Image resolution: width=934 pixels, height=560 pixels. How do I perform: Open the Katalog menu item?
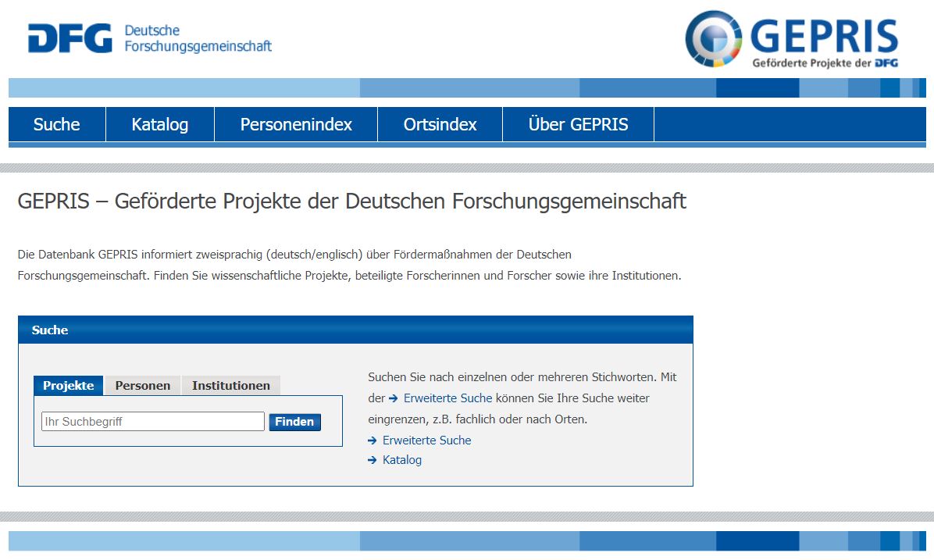click(159, 124)
